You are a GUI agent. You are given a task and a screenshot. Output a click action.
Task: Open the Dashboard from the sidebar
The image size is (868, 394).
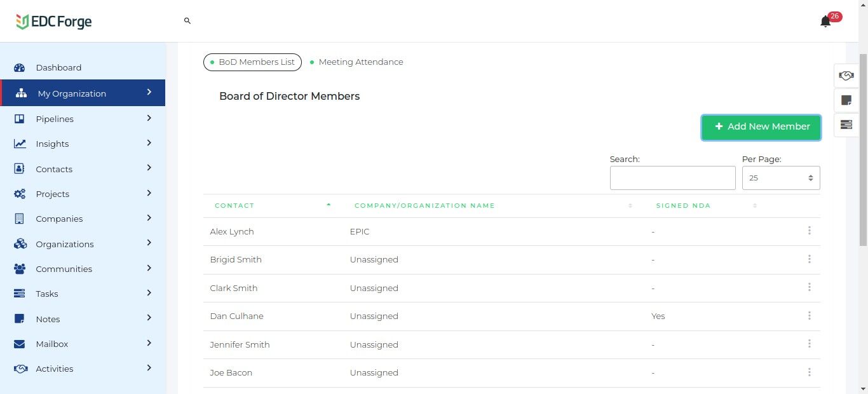58,67
